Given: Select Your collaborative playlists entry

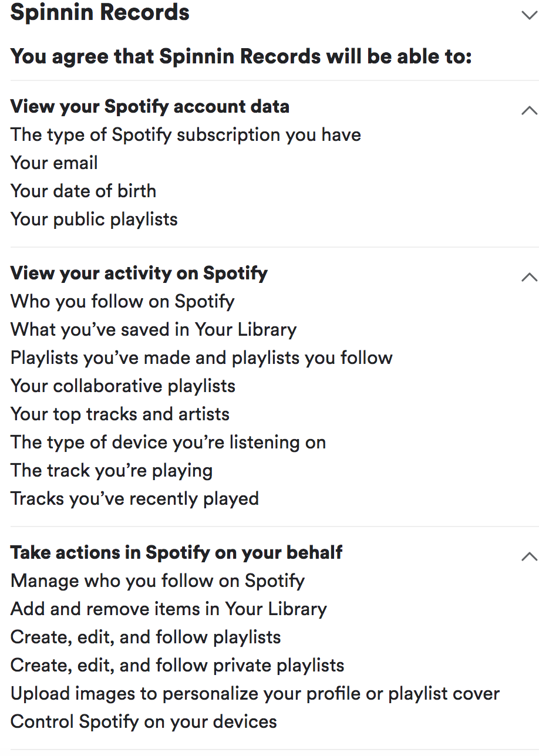Looking at the screenshot, I should pos(123,386).
